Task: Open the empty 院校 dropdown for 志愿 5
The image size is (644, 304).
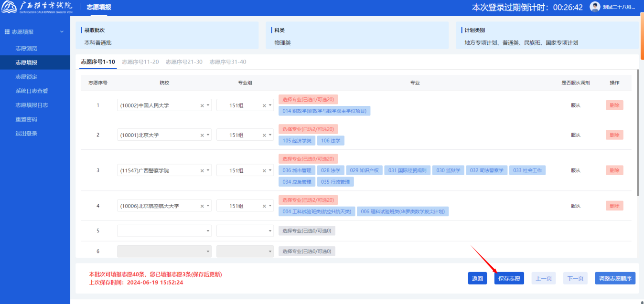Action: click(164, 231)
